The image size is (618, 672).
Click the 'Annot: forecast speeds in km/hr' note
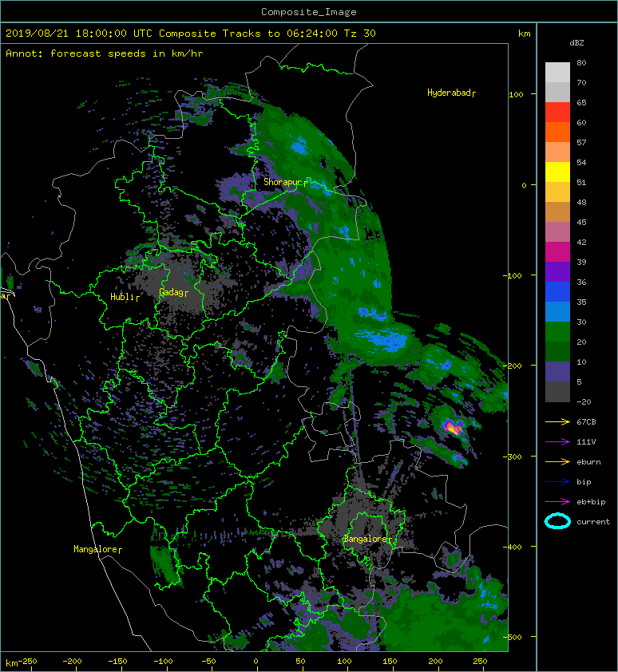[x=105, y=53]
